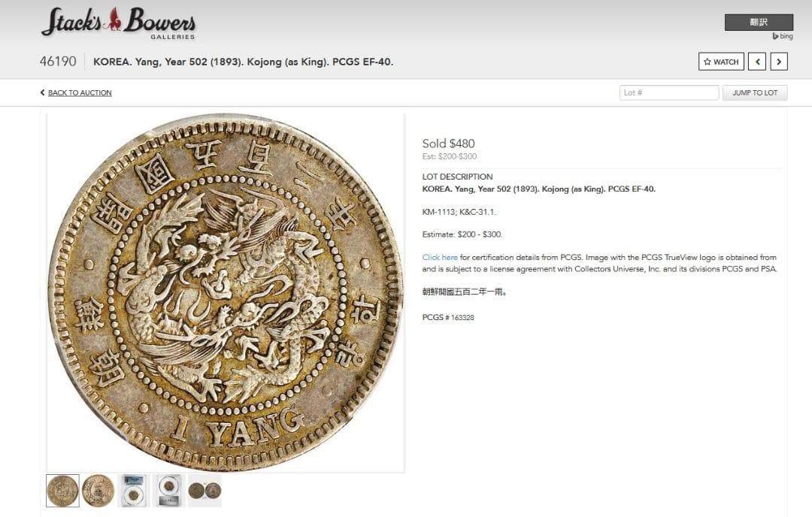The image size is (812, 517).
Task: Go to the previous lot arrow
Action: 757,62
